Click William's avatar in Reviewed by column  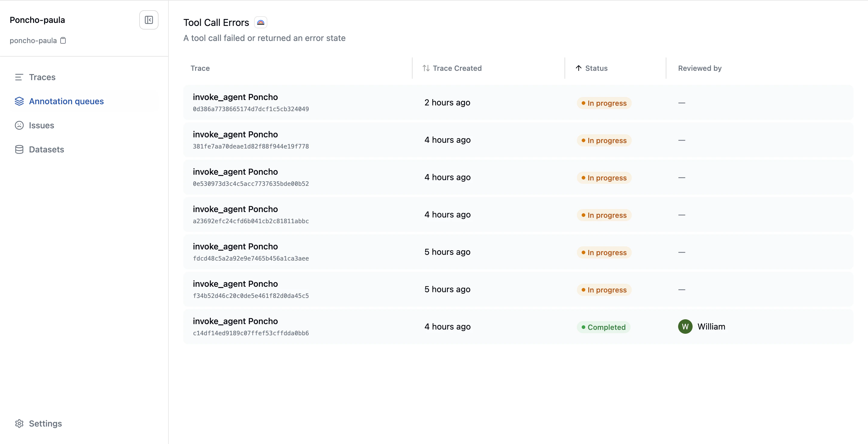[685, 327]
